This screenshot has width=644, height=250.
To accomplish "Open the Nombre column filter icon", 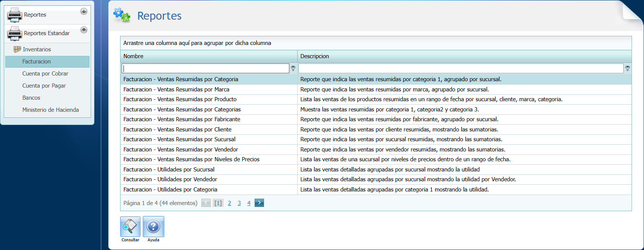I will click(x=293, y=68).
